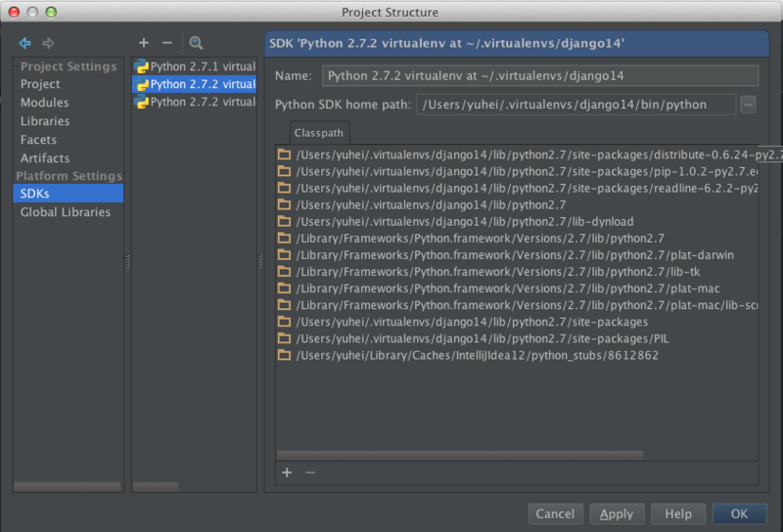Select the plat-mac/lib-scriptpackages entry
Viewport: 783px width, 532px height.
tap(517, 305)
